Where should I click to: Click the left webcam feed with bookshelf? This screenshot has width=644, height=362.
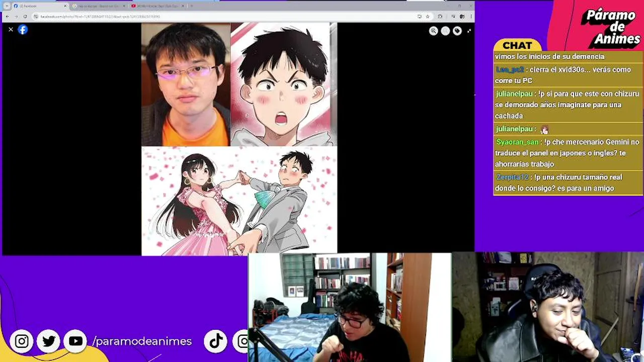coord(350,307)
